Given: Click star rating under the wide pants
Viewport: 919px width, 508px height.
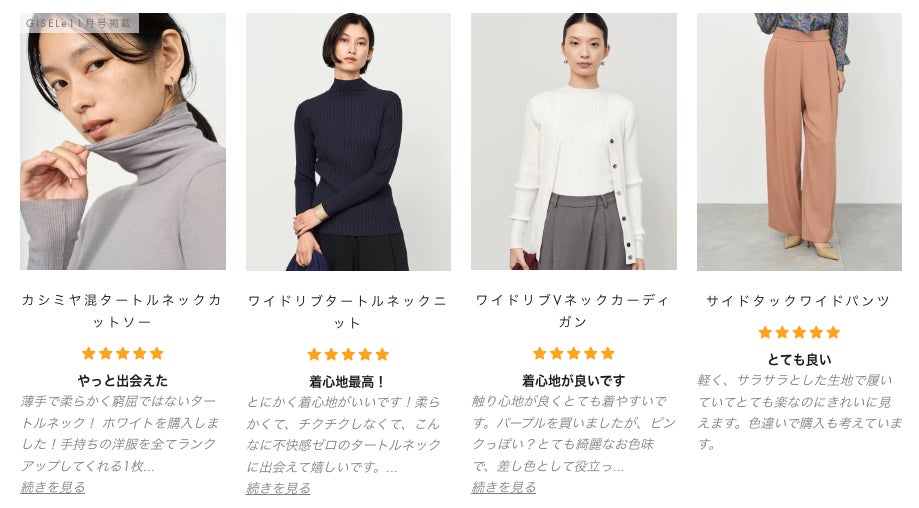Looking at the screenshot, I should pyautogui.click(x=799, y=333).
